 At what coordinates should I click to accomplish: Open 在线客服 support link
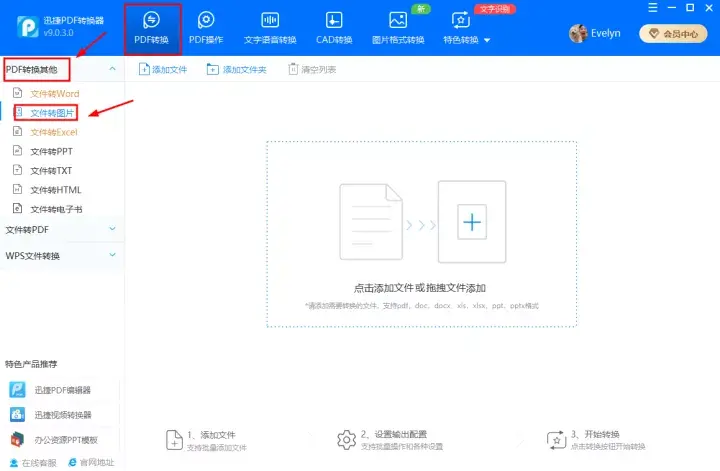33,463
